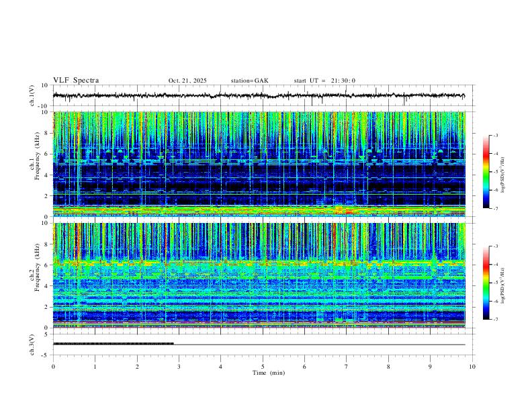Click the "8" kHz tick on ch.1 spectrogram

click(x=47, y=133)
